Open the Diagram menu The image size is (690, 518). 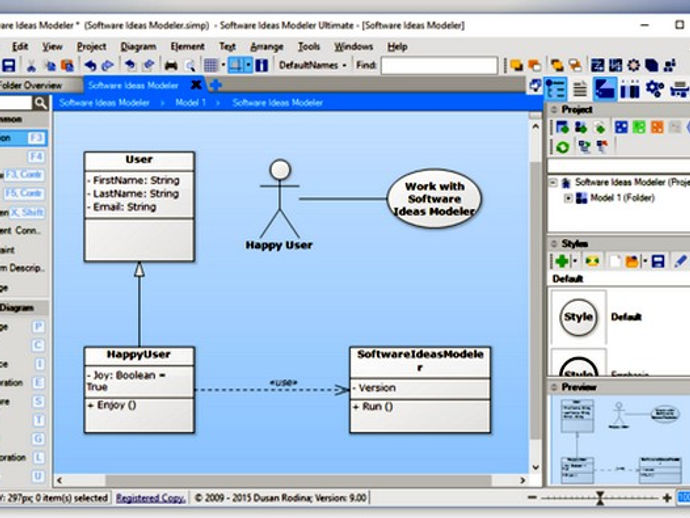coord(138,47)
